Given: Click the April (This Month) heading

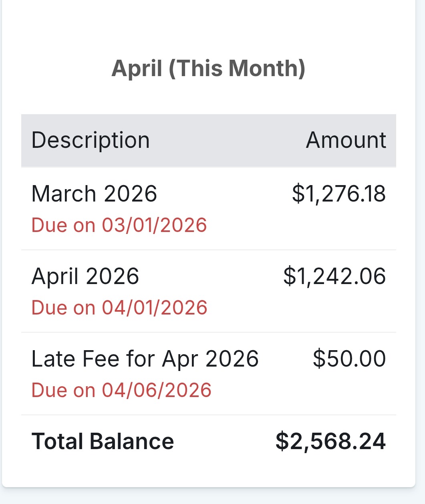Looking at the screenshot, I should tap(208, 68).
